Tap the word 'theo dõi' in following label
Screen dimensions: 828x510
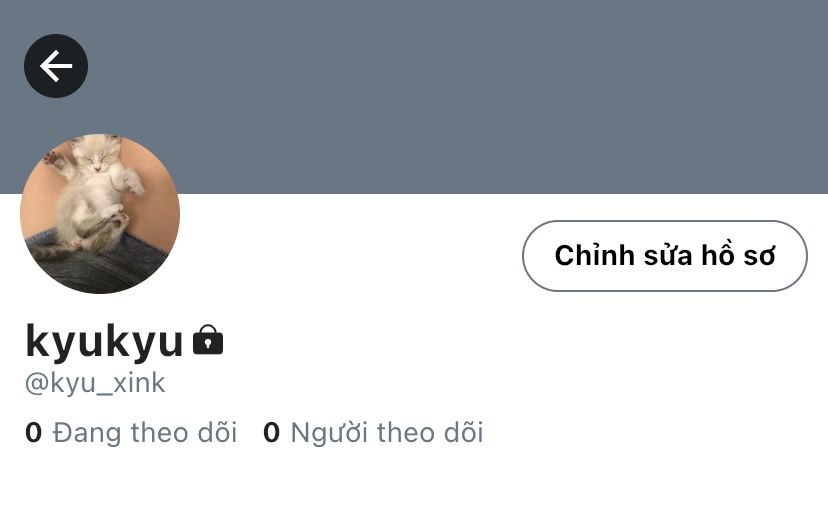click(184, 432)
